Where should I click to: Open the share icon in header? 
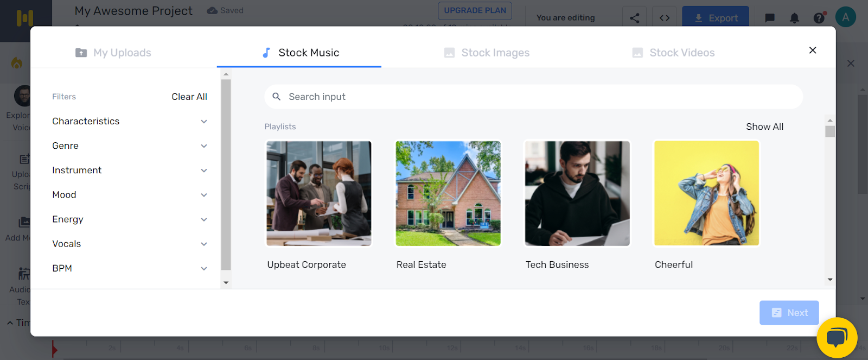(634, 18)
